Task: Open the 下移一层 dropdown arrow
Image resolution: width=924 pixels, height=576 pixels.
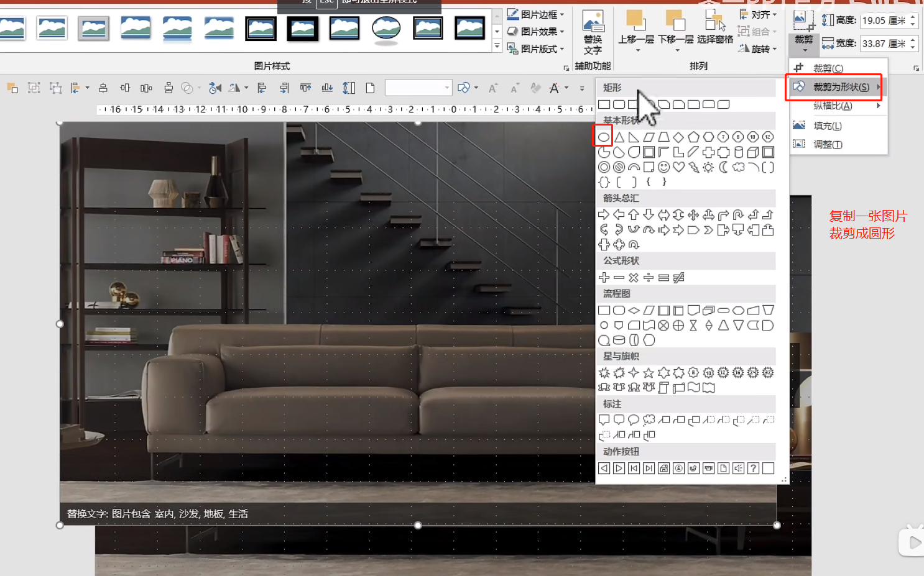Action: pos(677,50)
